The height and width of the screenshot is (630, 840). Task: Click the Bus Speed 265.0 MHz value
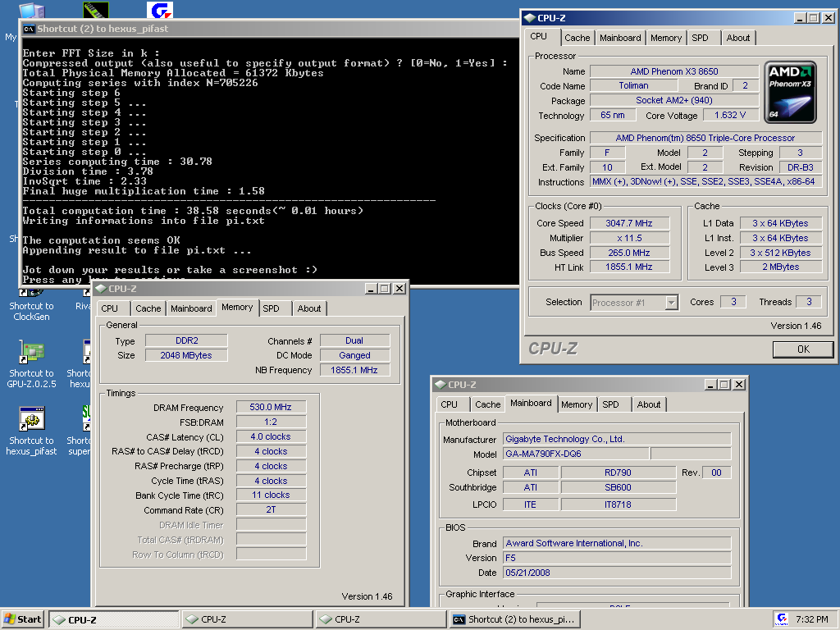[629, 253]
